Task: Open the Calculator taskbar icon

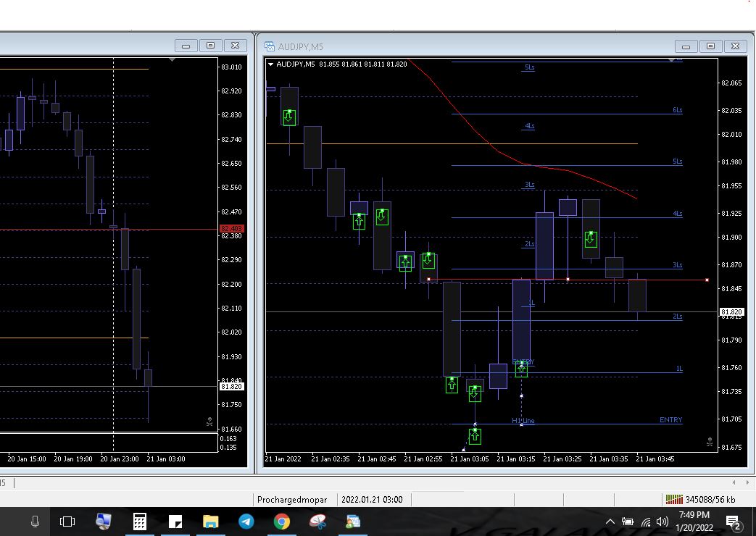Action: tap(140, 521)
